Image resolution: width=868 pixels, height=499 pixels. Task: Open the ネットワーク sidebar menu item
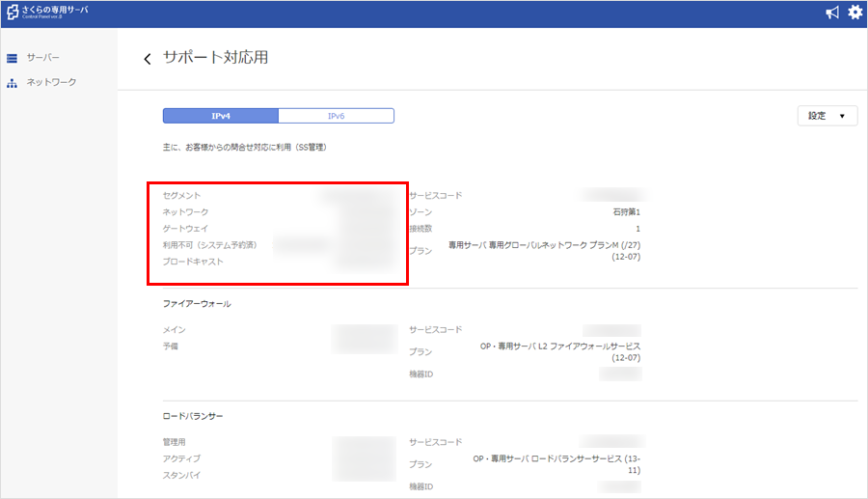pos(51,83)
